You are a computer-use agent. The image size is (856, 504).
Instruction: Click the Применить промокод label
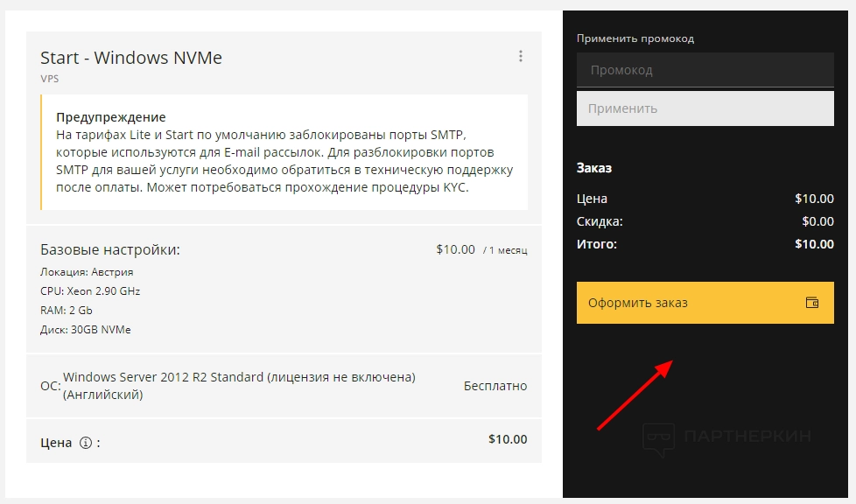pyautogui.click(x=635, y=38)
